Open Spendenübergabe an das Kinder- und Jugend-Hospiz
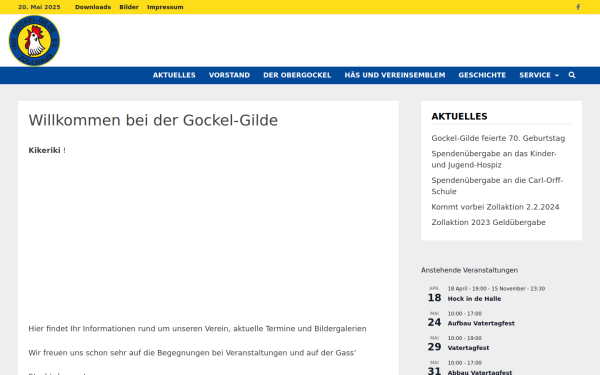600x375 pixels. [494, 159]
